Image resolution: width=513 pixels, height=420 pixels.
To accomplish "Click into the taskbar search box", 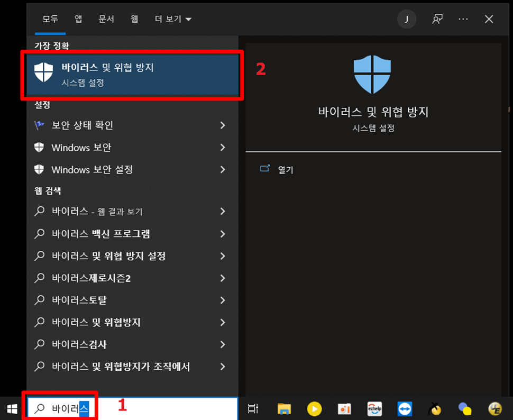I will click(133, 408).
